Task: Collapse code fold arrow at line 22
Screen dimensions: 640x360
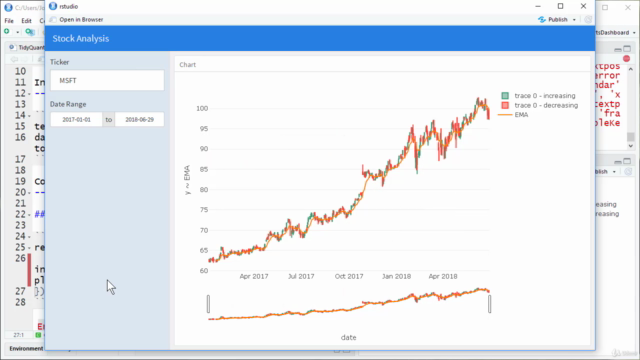Action: point(29,215)
